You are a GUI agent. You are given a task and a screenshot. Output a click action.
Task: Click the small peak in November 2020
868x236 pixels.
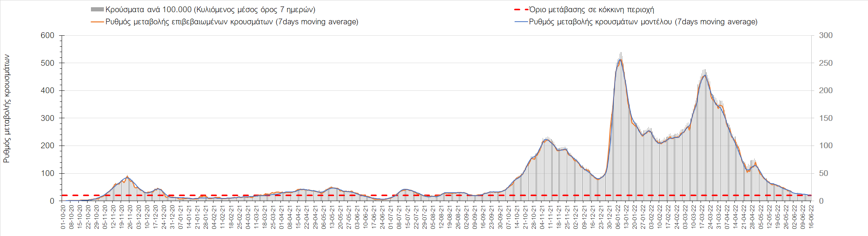point(127,177)
